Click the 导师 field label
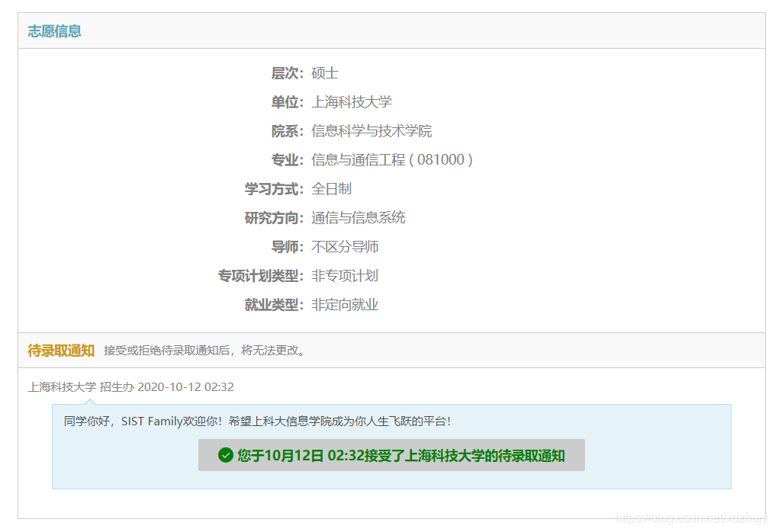775x532 pixels. coord(287,246)
